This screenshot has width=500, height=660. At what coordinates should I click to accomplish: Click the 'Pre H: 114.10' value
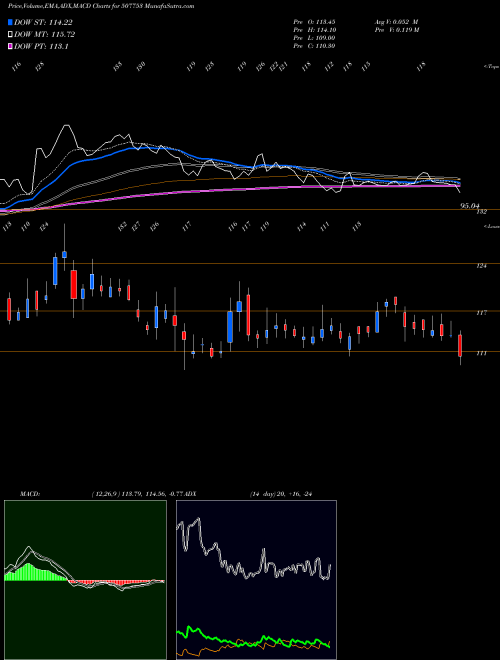[x=314, y=30]
